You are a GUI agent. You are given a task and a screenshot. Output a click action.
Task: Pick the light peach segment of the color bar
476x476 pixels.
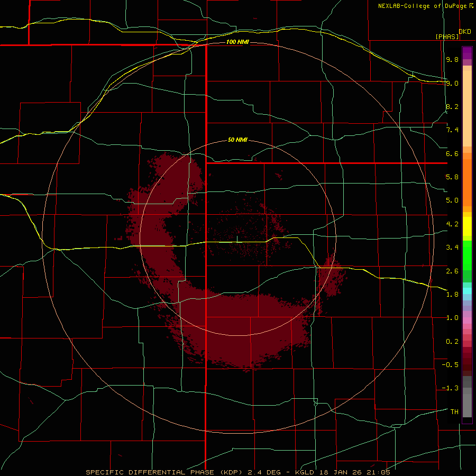pyautogui.click(x=467, y=109)
